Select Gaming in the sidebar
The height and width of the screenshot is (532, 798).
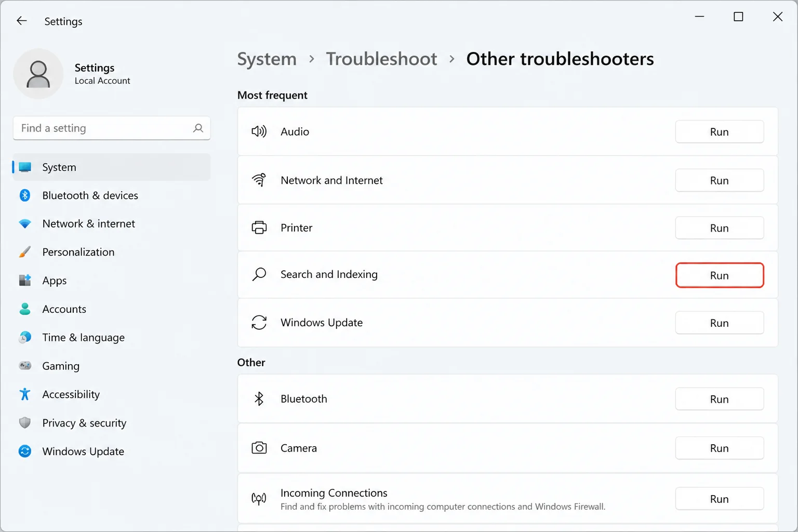coord(112,366)
